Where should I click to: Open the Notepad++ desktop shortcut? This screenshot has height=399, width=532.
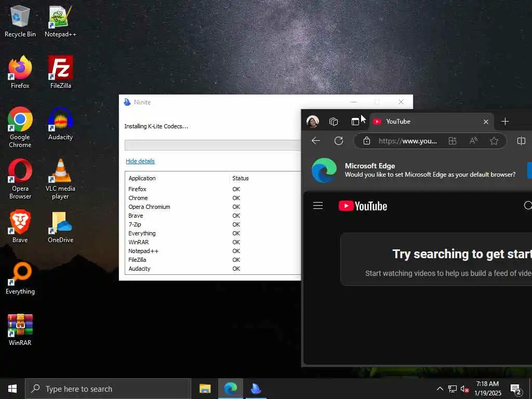point(60,21)
